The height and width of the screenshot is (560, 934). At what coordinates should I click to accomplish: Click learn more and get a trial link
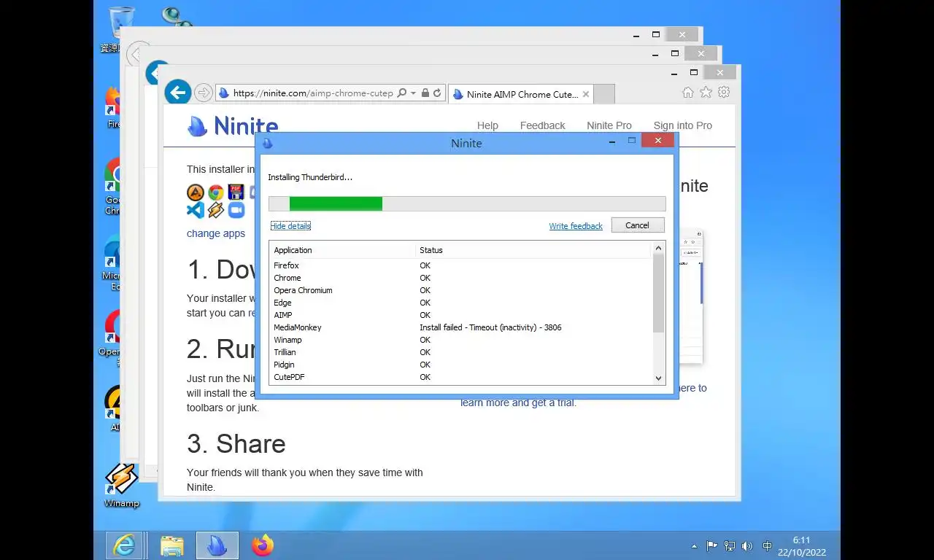(x=518, y=402)
